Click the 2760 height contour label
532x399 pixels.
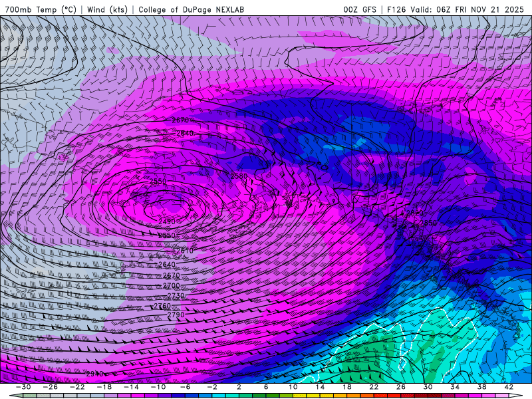[x=162, y=306]
